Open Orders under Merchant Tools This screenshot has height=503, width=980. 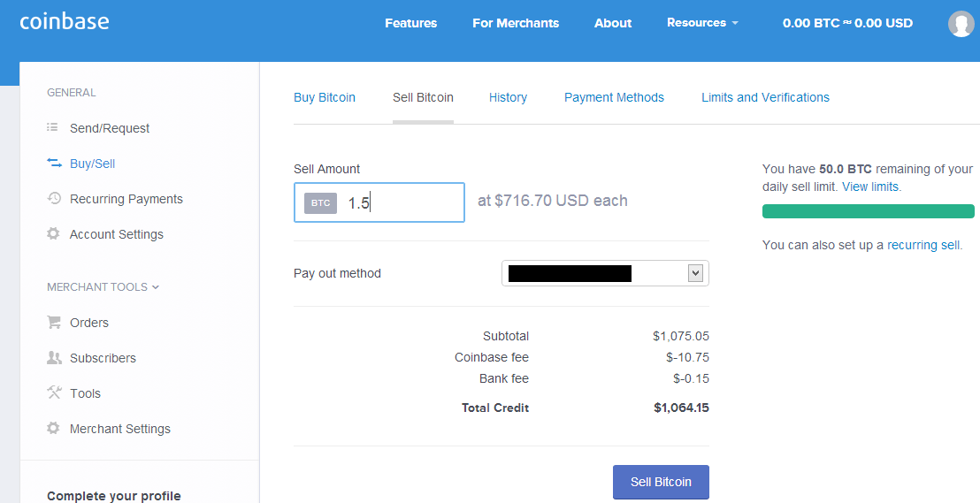(89, 323)
